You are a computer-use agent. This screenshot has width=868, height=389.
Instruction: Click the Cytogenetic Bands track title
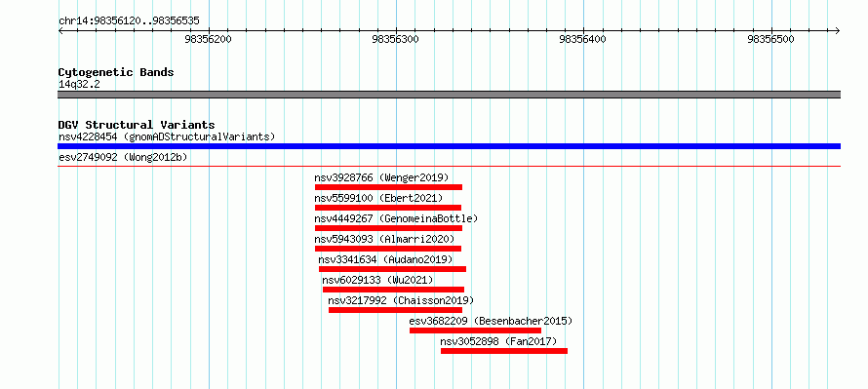pos(116,72)
